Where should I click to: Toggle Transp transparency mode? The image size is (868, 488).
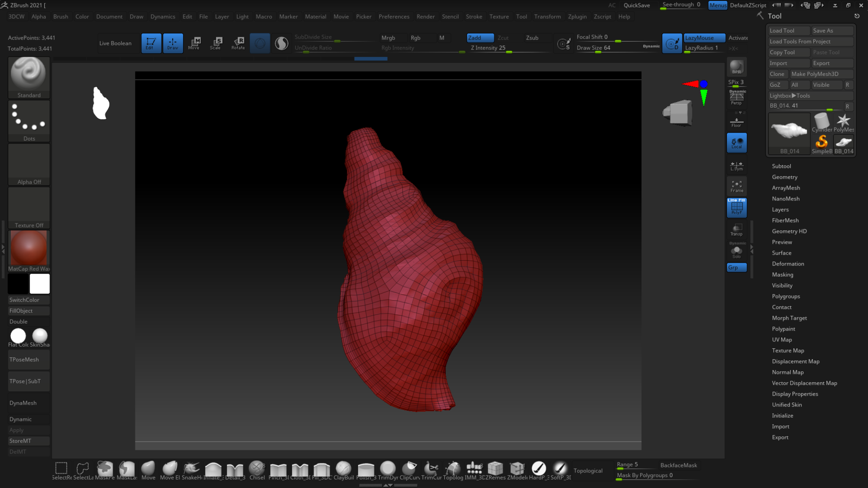pyautogui.click(x=736, y=230)
